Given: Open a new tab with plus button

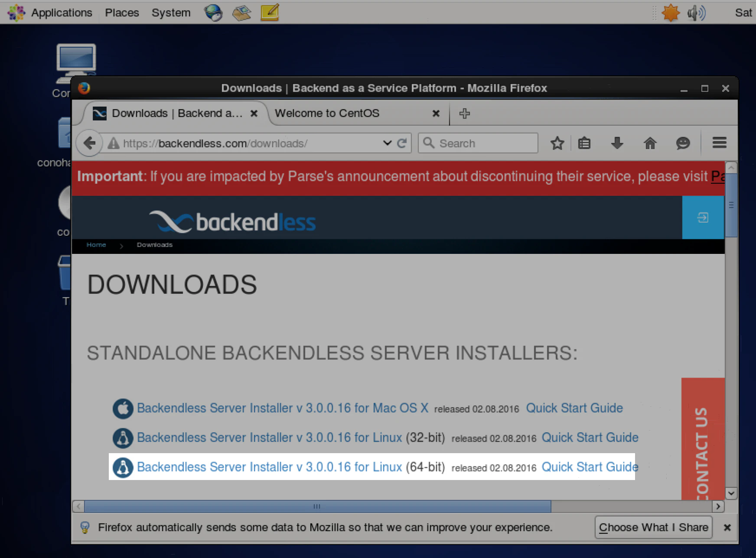Looking at the screenshot, I should coord(464,113).
